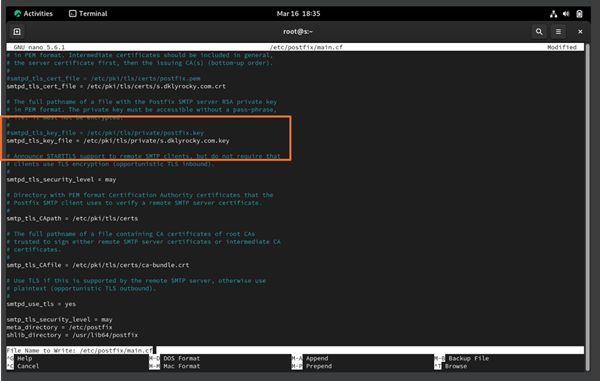Close the terminal window with the X

[x=580, y=32]
